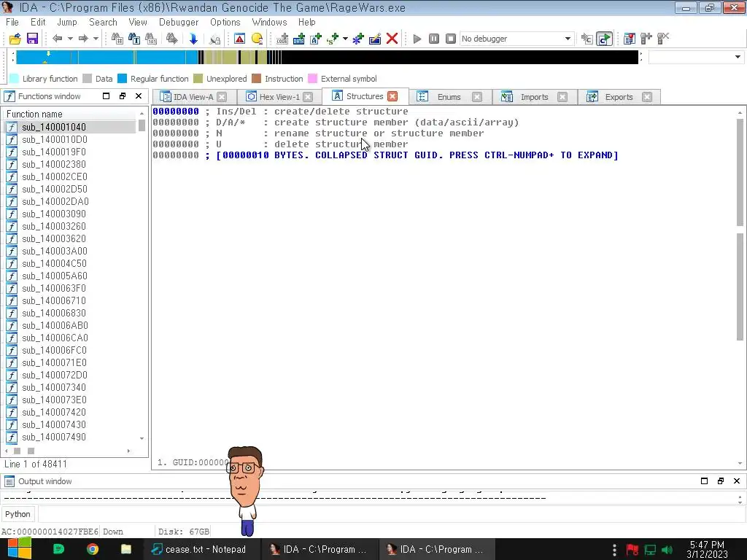Viewport: 747px width, 560px height.
Task: Click the red warning triangle window icon
Action: (x=239, y=39)
